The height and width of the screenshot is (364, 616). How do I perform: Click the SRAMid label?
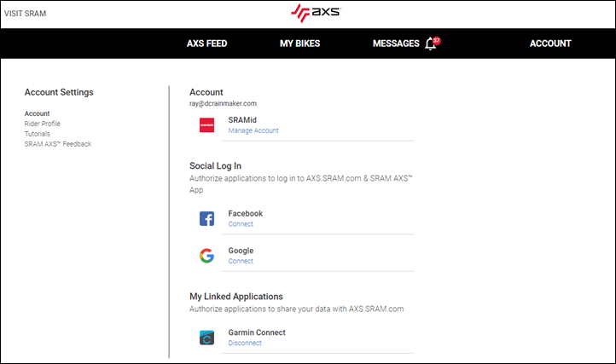[x=242, y=120]
